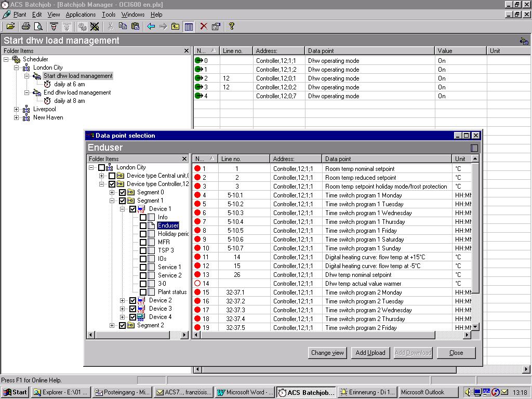
Task: Click the green arrow icon in row 0
Action: [x=198, y=60]
